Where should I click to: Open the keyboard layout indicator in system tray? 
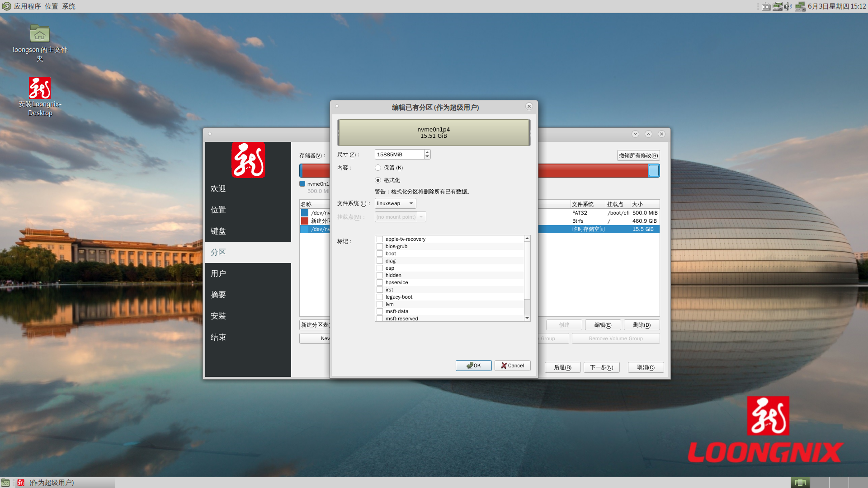point(766,6)
